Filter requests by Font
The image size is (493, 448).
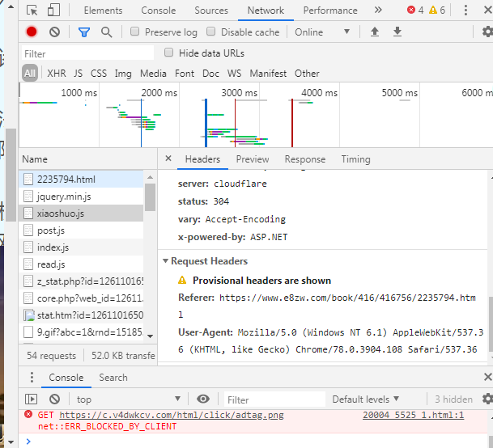coord(185,74)
